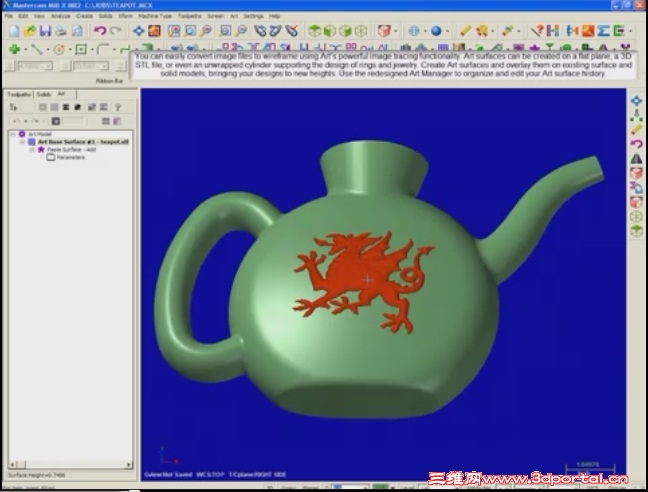Screen dimensions: 648x492
Task: Click the horizontal scrollbar left arrow in Art Manager
Action: 12,465
